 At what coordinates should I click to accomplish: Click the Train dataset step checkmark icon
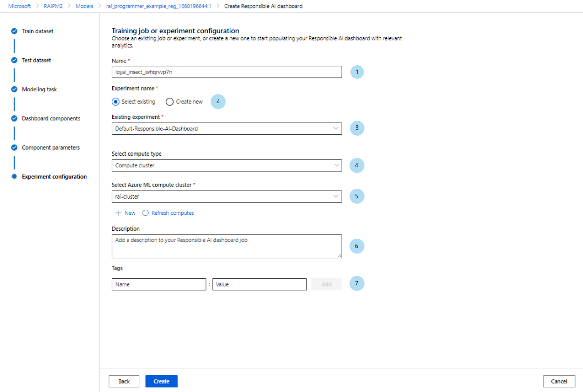[x=14, y=31]
